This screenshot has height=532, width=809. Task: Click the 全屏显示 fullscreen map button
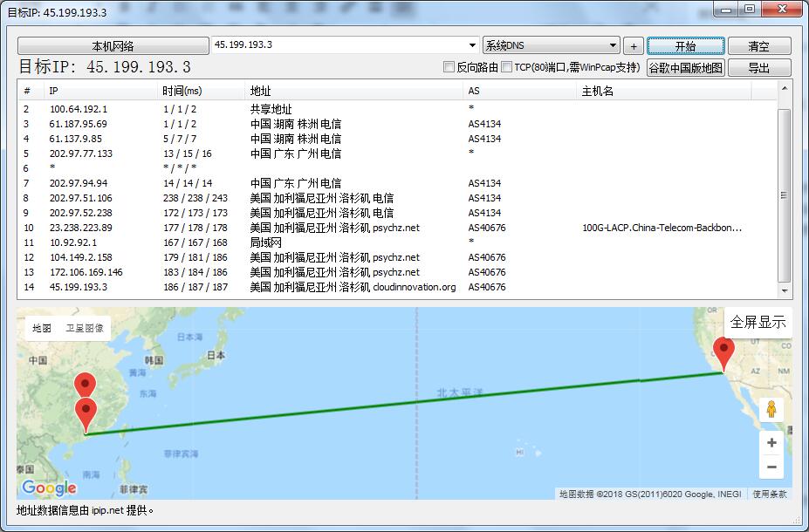tap(758, 322)
